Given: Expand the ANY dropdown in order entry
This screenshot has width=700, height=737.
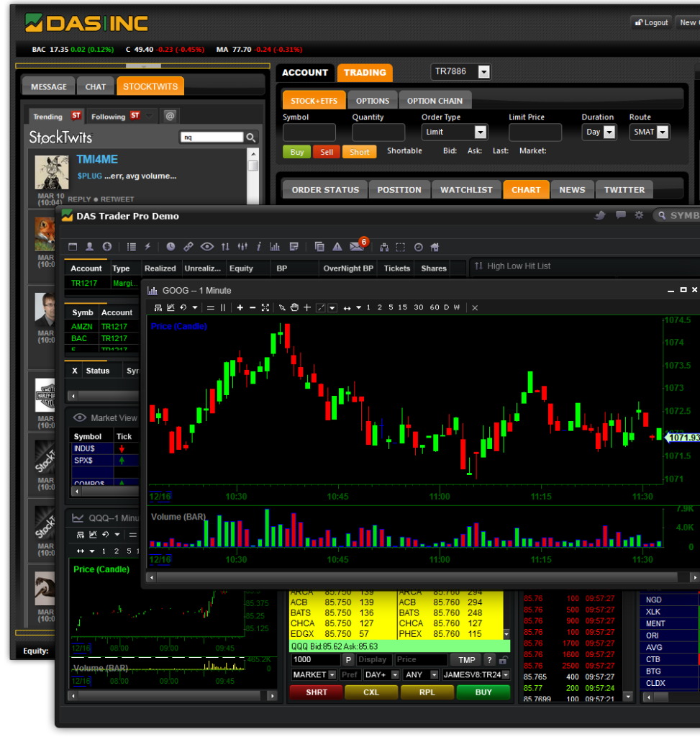Looking at the screenshot, I should tap(434, 675).
